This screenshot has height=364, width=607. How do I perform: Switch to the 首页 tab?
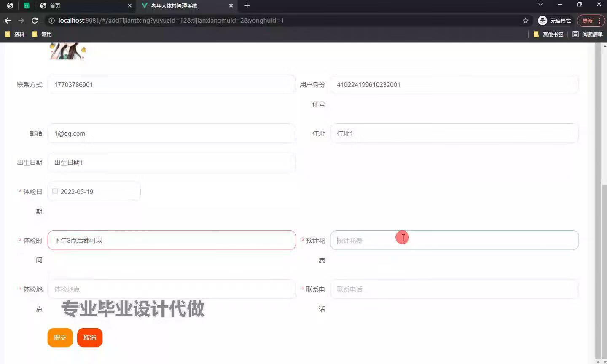click(x=86, y=5)
